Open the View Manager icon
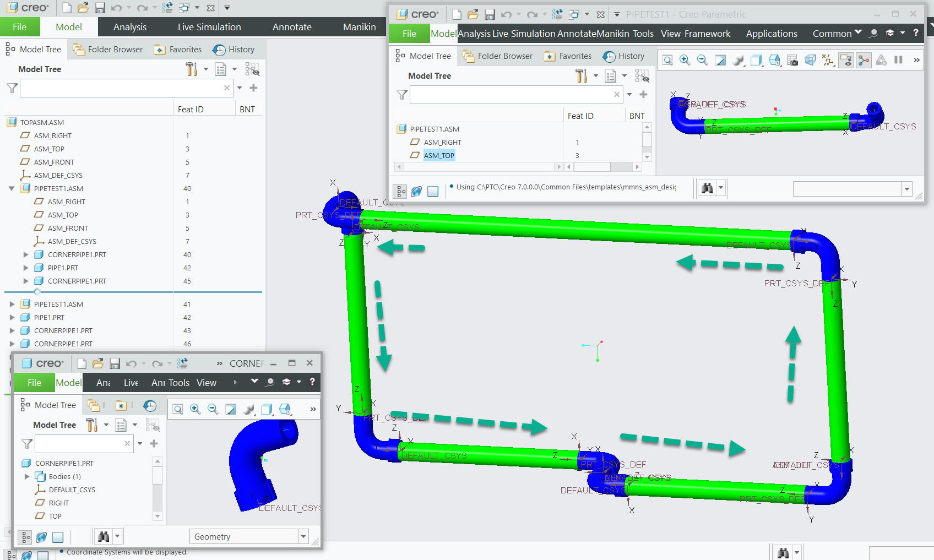The height and width of the screenshot is (560, 934). [792, 60]
